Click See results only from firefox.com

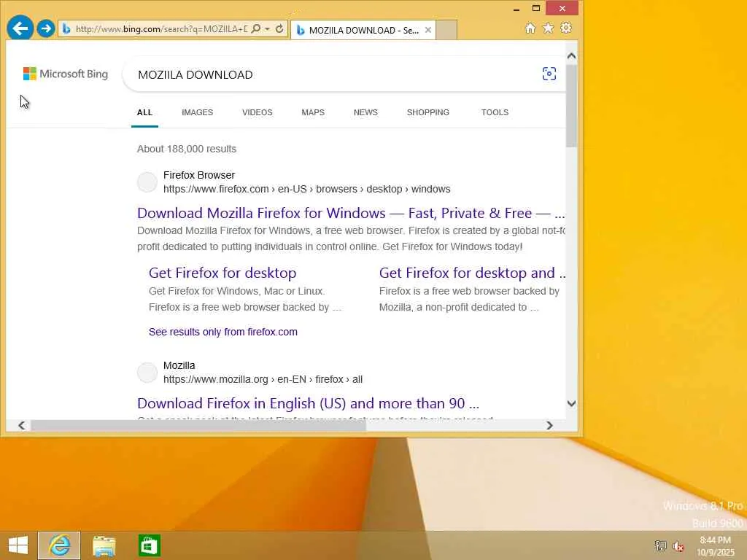(223, 332)
